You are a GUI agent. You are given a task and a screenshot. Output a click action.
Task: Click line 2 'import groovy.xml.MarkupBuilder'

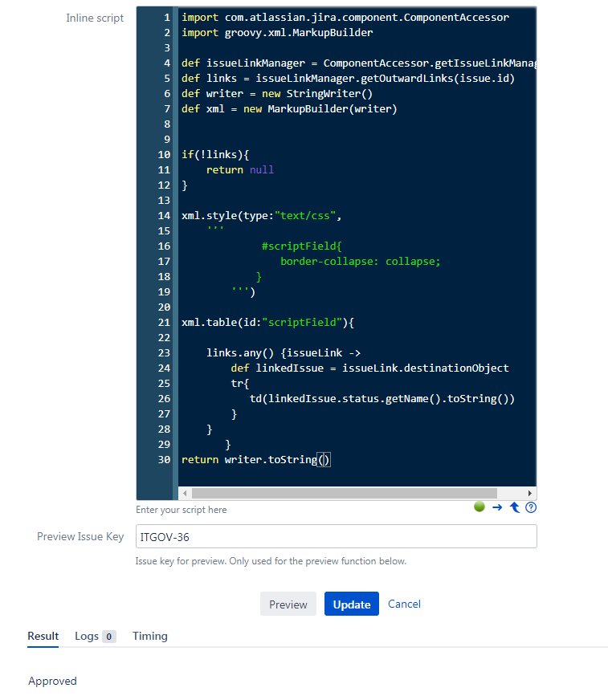pos(277,33)
